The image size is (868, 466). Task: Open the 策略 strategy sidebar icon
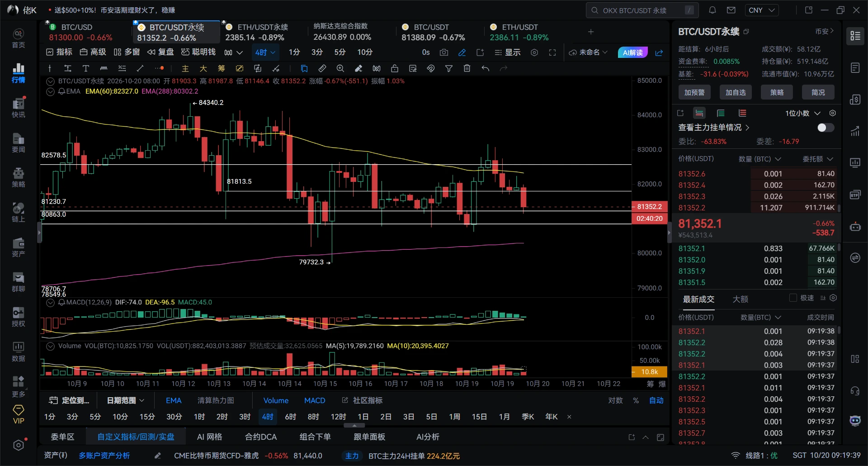[18, 177]
